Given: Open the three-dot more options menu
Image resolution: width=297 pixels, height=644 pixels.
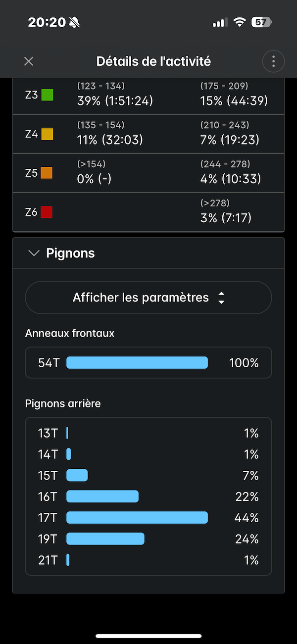Looking at the screenshot, I should [x=273, y=61].
